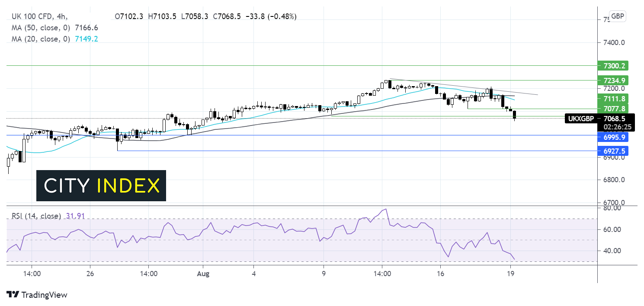This screenshot has height=306, width=644.
Task: Click the City Index logo banner
Action: 101,186
